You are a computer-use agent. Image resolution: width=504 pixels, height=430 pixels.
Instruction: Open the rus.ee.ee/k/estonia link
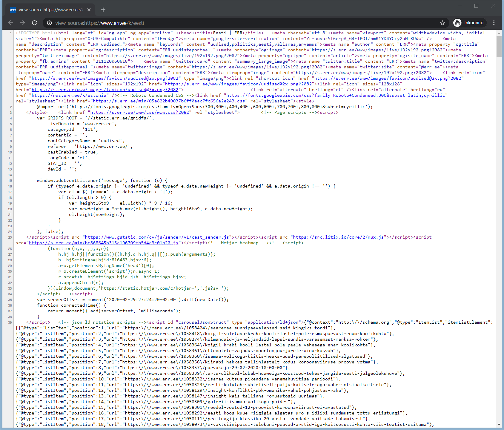pos(69,95)
